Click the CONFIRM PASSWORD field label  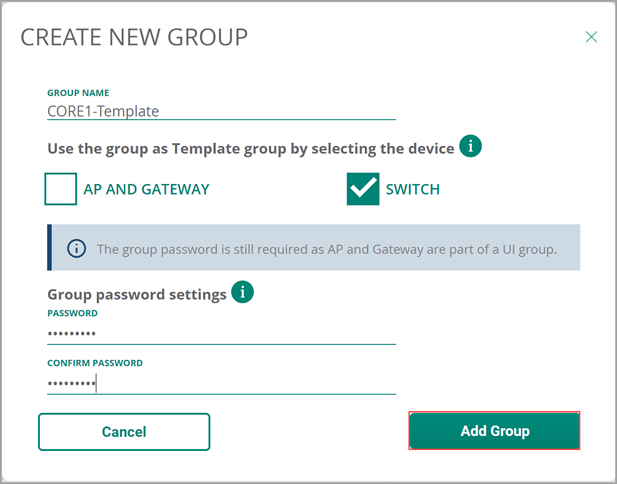95,363
